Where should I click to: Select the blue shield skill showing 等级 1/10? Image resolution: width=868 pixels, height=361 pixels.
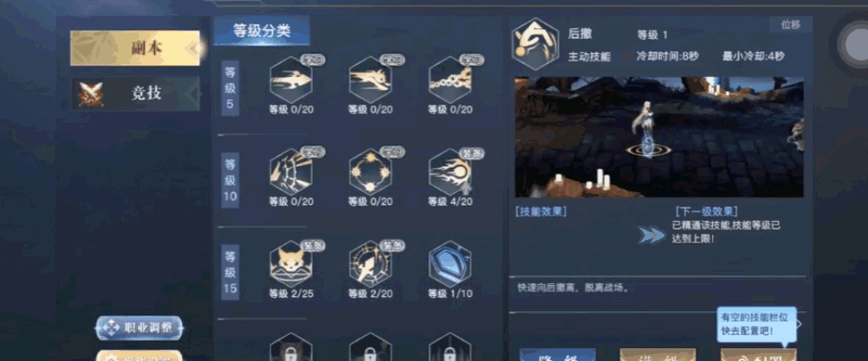[450, 264]
